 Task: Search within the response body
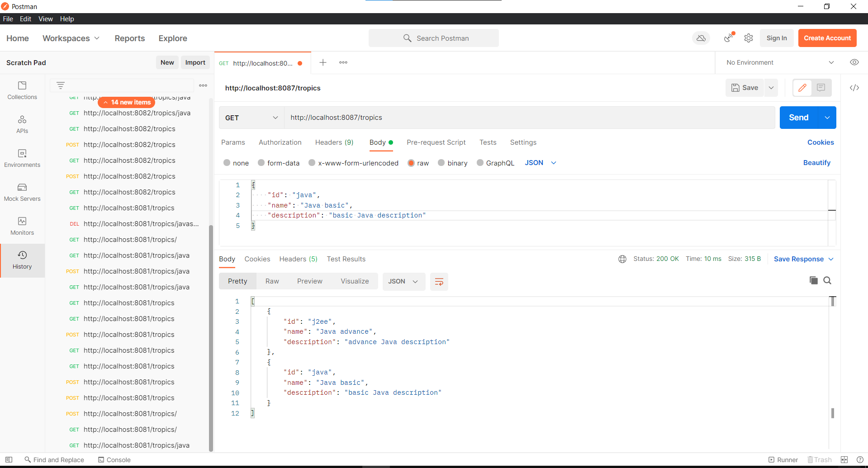[x=827, y=280]
